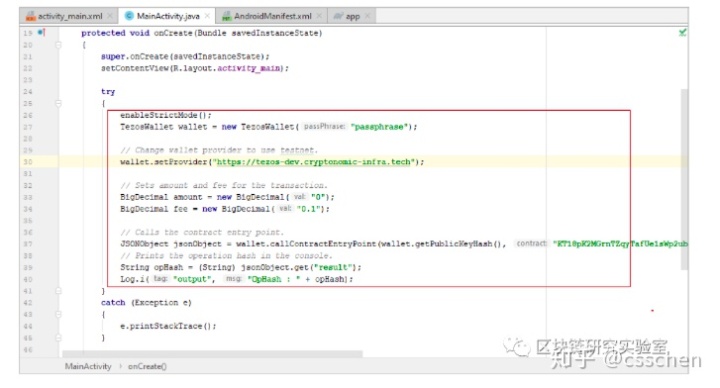The width and height of the screenshot is (720, 388).
Task: Click line number 37 in gutter
Action: point(28,244)
